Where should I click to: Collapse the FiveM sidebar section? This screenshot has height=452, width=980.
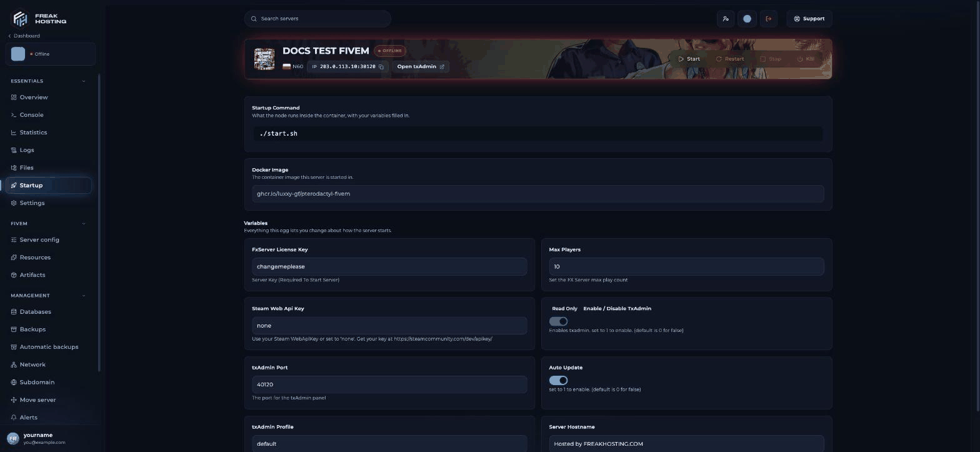(84, 224)
